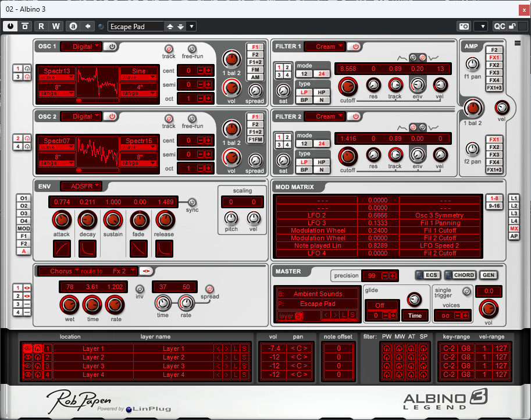
Task: Click the L icon on the Layer 3 row
Action: tap(236, 366)
